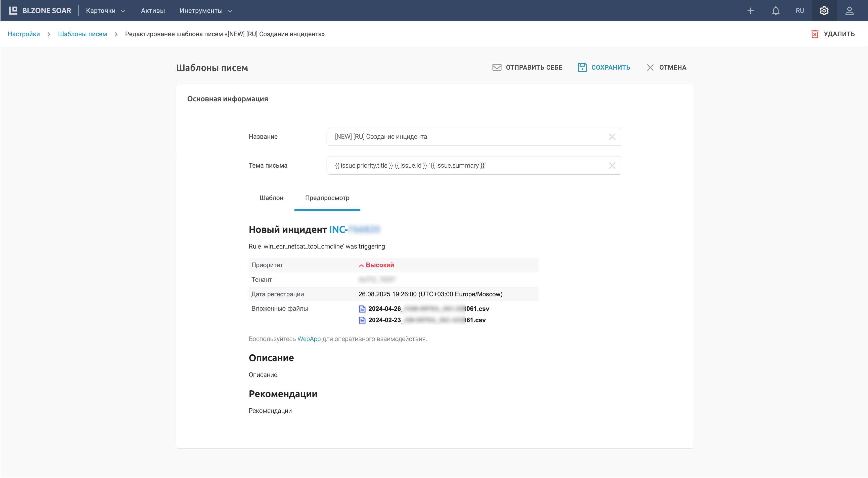Click the Отмена button

pos(666,67)
